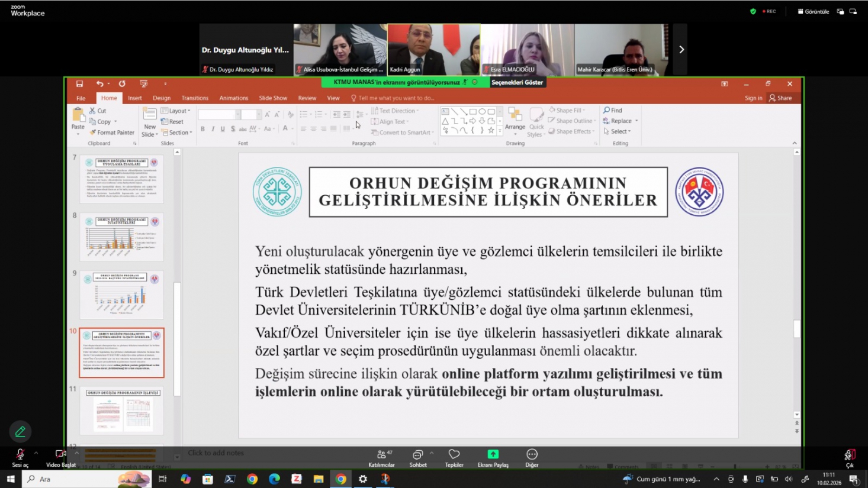
Task: Toggle Bold formatting in Font group
Action: [x=202, y=129]
